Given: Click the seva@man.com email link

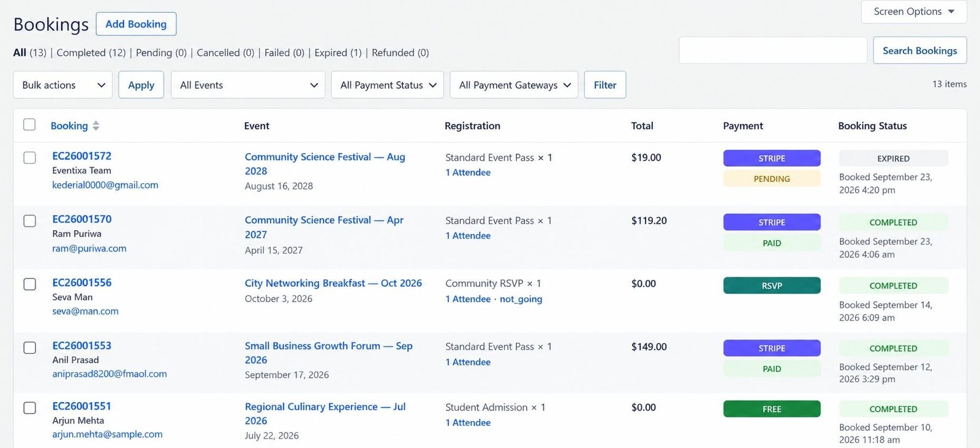Looking at the screenshot, I should tap(85, 311).
